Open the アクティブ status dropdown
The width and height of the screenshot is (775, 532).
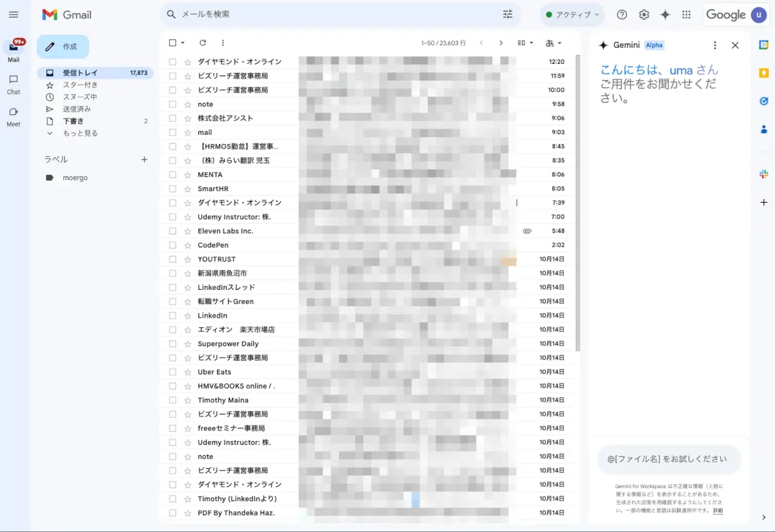[572, 14]
